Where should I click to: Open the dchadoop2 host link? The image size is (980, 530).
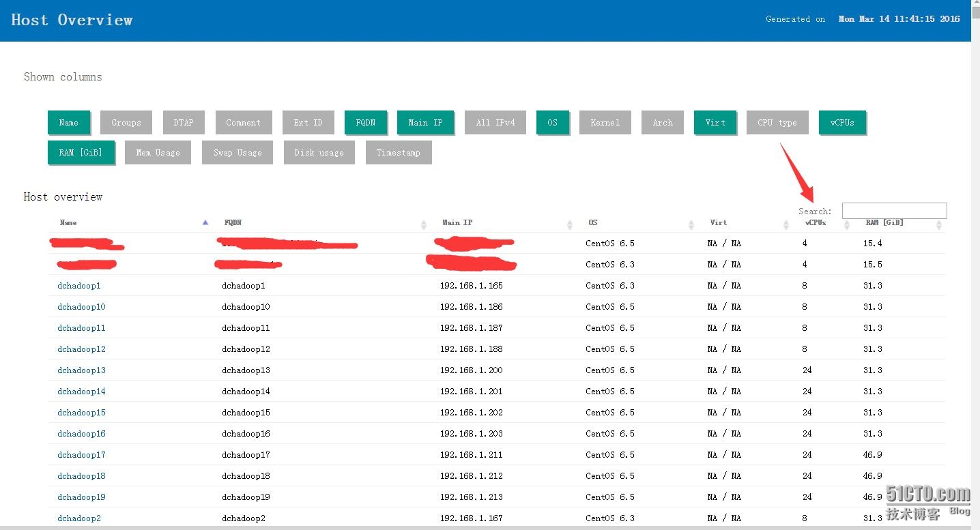[x=79, y=518]
